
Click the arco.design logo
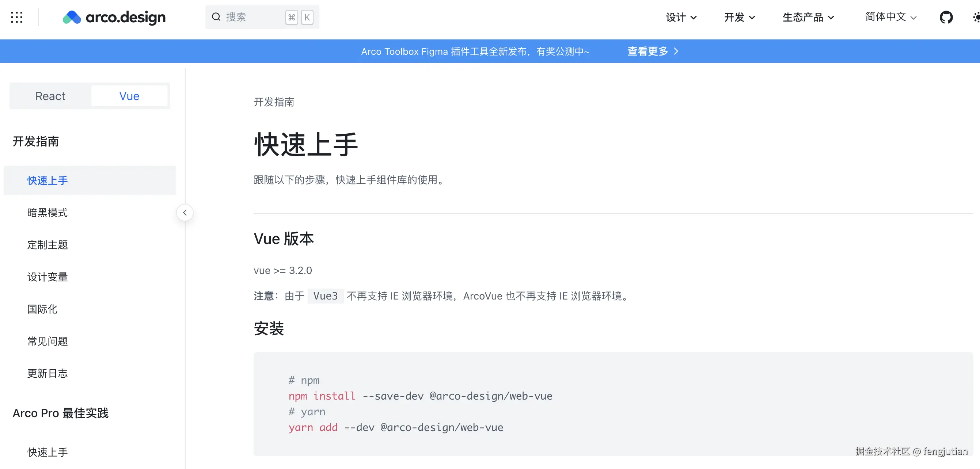114,17
